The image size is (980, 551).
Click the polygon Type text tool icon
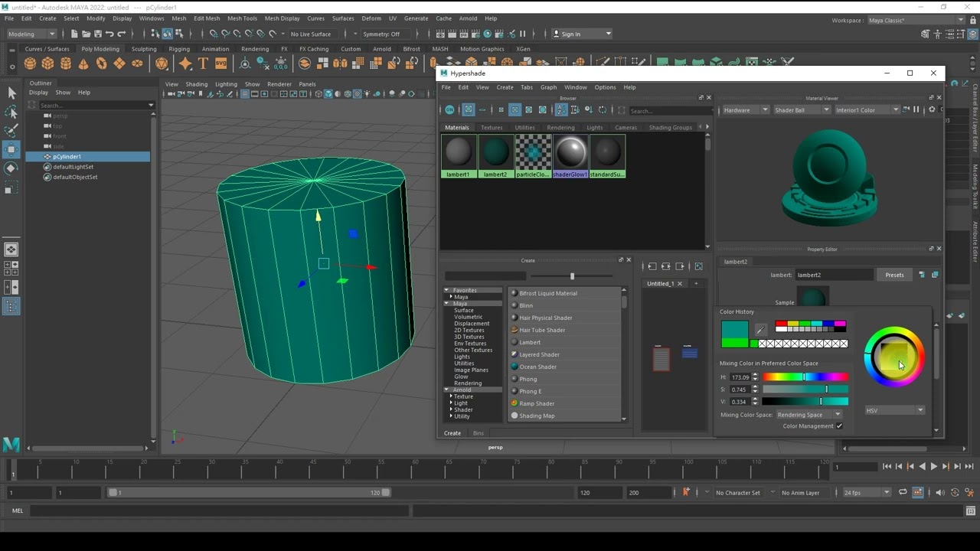[x=203, y=64]
